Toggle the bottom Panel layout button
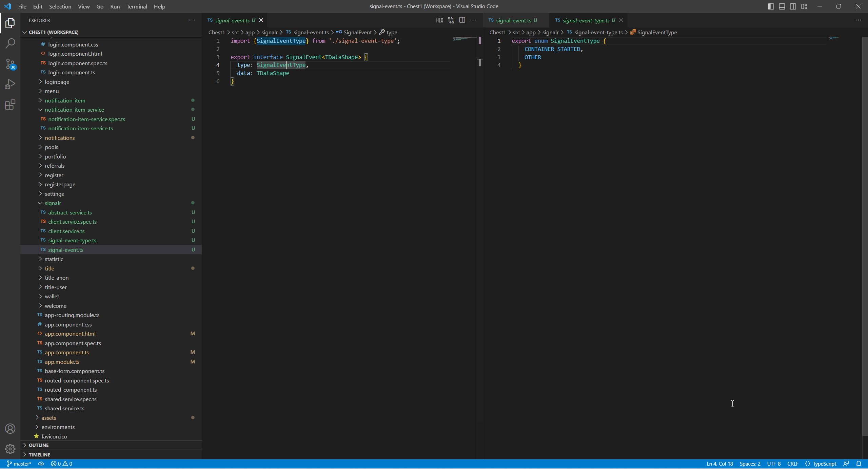This screenshot has width=868, height=469. click(782, 6)
